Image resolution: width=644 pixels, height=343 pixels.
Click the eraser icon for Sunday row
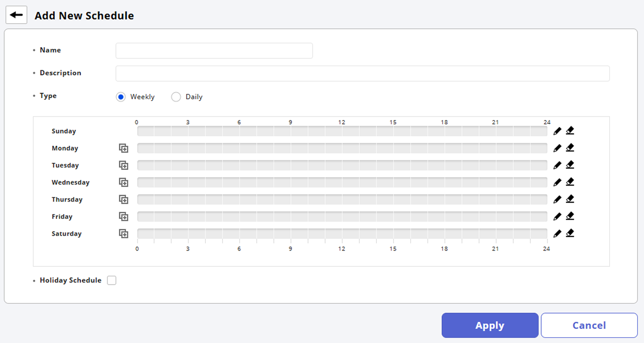(x=570, y=131)
